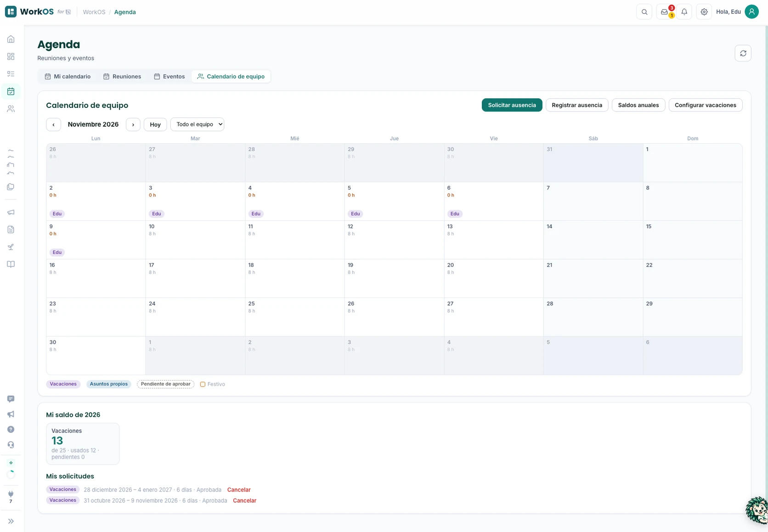The width and height of the screenshot is (768, 532).
Task: Open the outlined megaphone icon in sidebar
Action: (11, 212)
